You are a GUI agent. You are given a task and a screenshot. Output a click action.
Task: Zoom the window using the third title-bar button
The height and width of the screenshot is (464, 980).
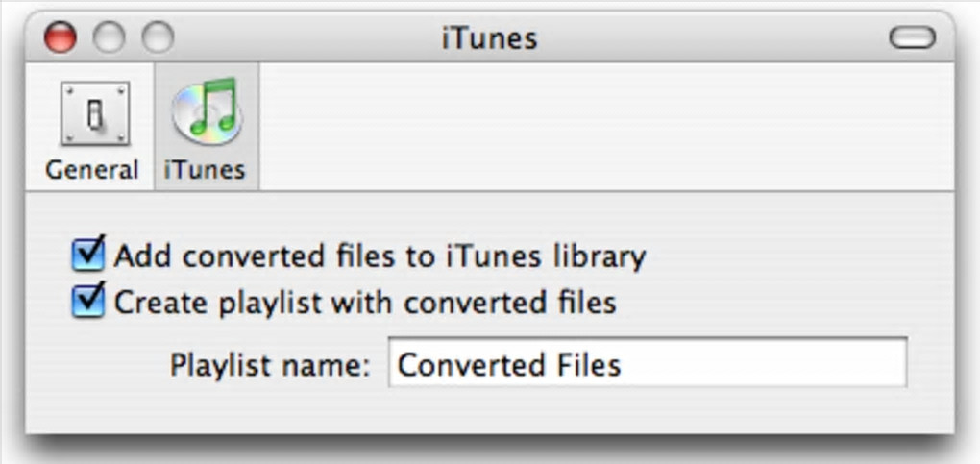(x=158, y=37)
